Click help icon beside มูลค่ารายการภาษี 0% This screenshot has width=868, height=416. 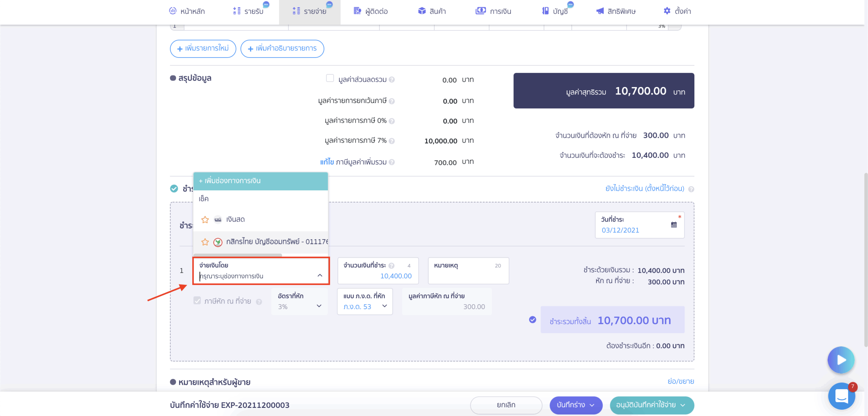pos(392,121)
